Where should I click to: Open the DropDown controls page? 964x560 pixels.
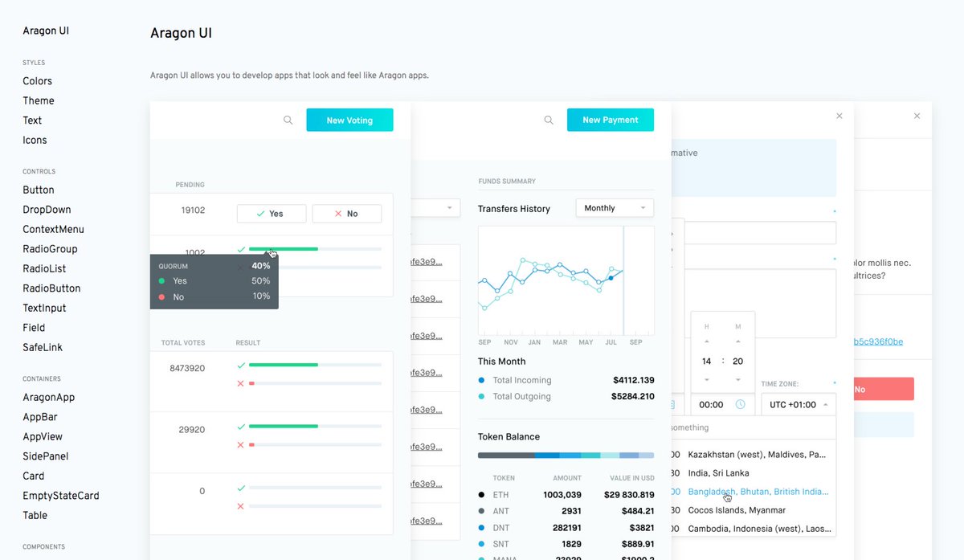click(x=47, y=210)
